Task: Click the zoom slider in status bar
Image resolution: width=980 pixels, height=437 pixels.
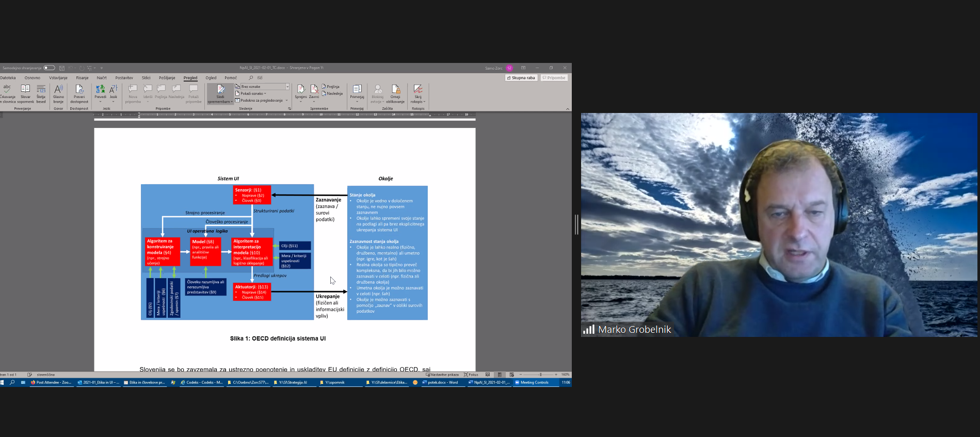Action: [540, 375]
